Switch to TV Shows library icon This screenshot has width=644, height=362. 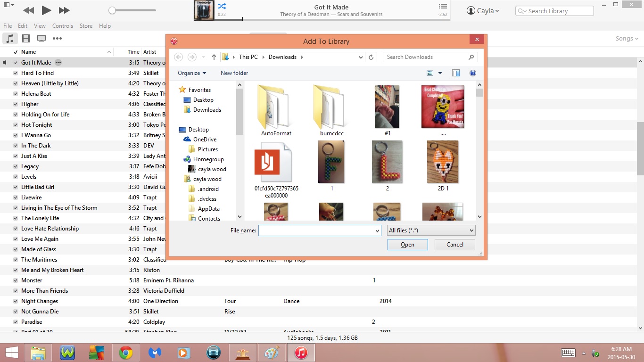point(41,39)
